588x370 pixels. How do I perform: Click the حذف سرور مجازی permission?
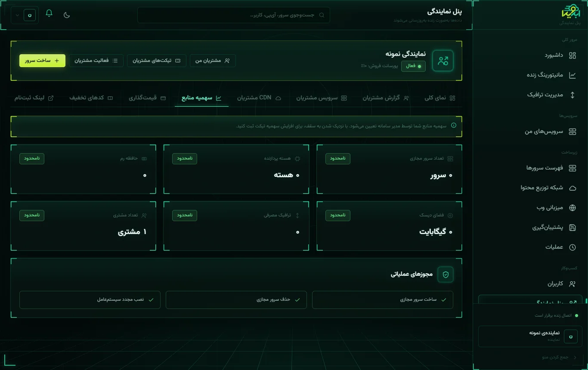pos(236,299)
